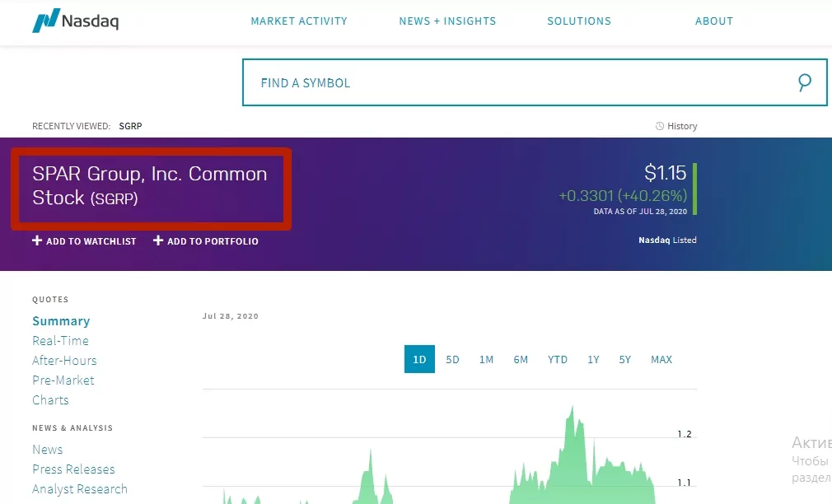
Task: Click the plus icon for Add to Watchlist
Action: [x=37, y=240]
